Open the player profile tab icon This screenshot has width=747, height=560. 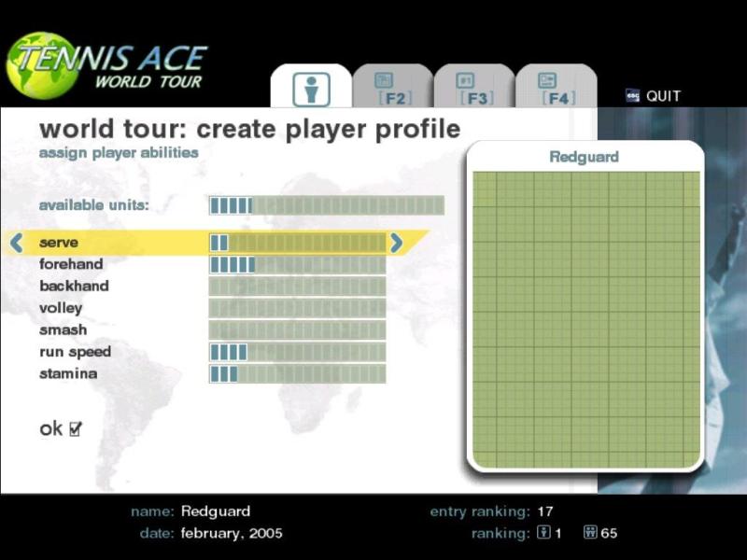pyautogui.click(x=311, y=89)
